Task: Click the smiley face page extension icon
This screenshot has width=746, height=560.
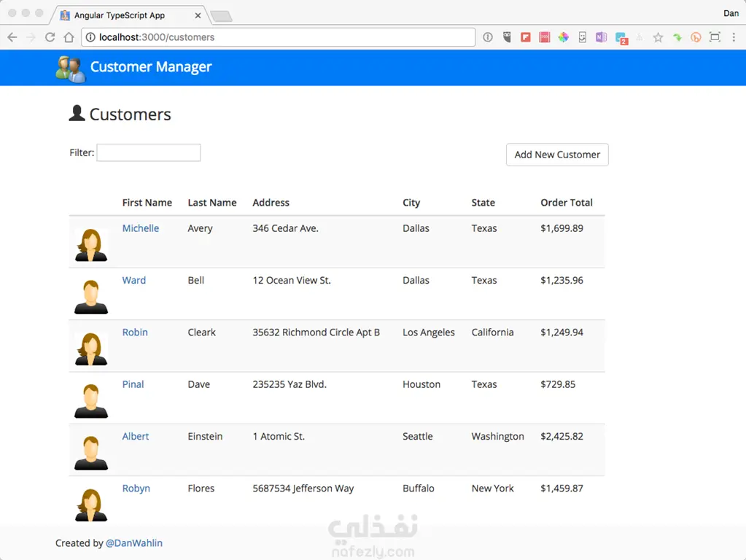Action: point(583,37)
